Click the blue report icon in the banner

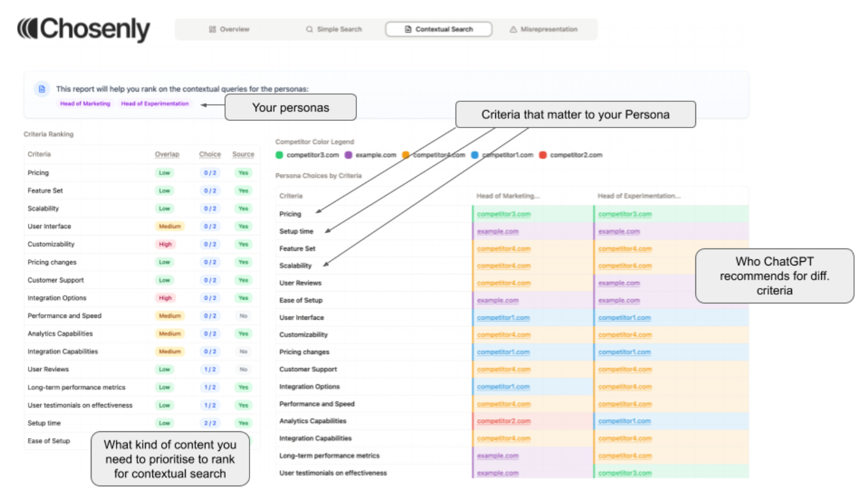(x=41, y=89)
